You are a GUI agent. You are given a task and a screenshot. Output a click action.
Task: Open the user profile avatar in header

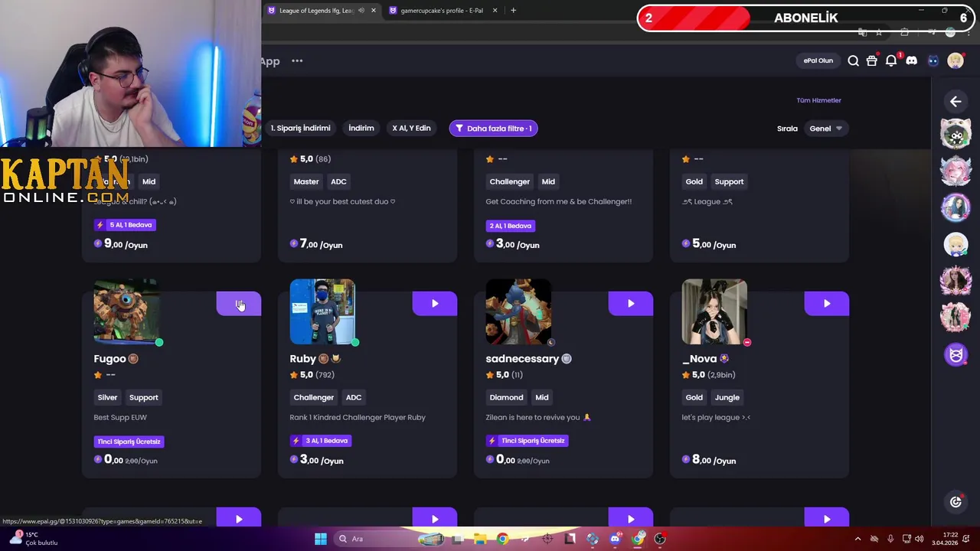(955, 60)
